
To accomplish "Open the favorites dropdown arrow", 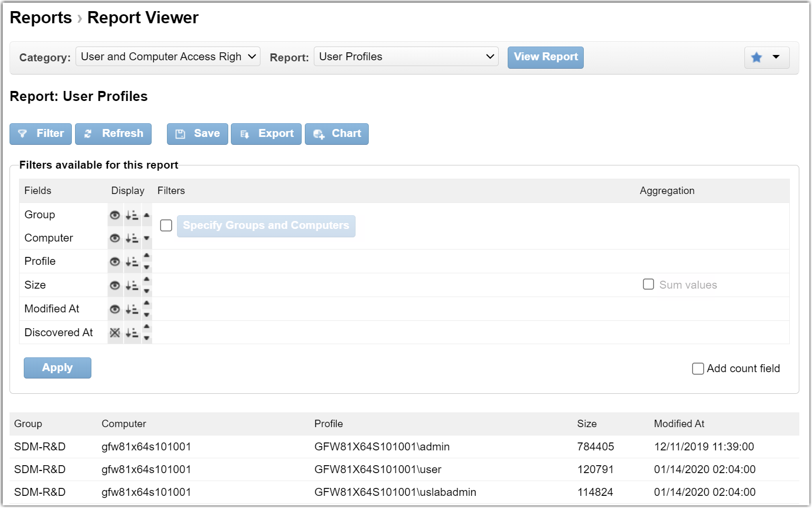I will coord(776,57).
